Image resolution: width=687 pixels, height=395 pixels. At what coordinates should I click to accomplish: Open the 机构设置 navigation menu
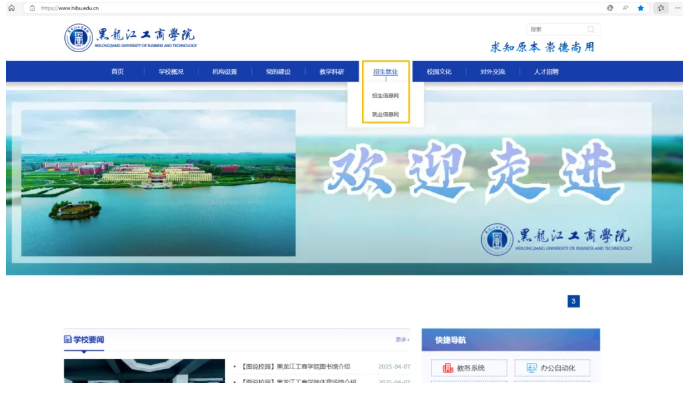click(x=225, y=72)
